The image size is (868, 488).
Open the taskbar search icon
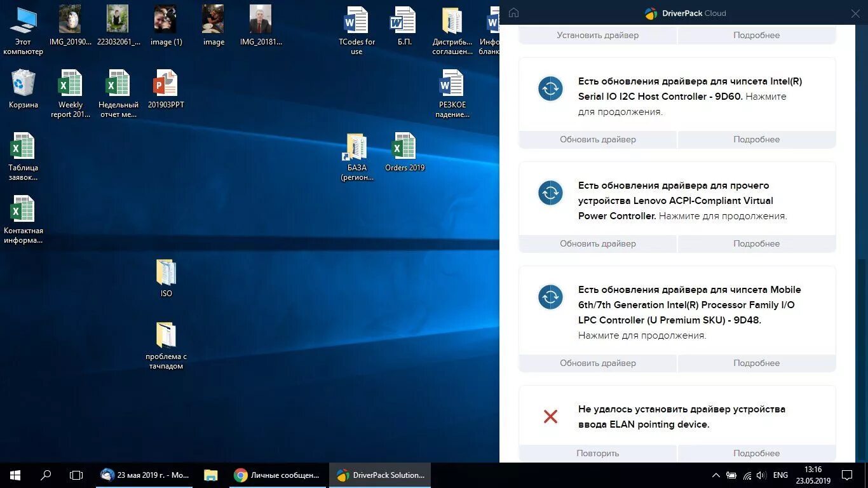[46, 475]
